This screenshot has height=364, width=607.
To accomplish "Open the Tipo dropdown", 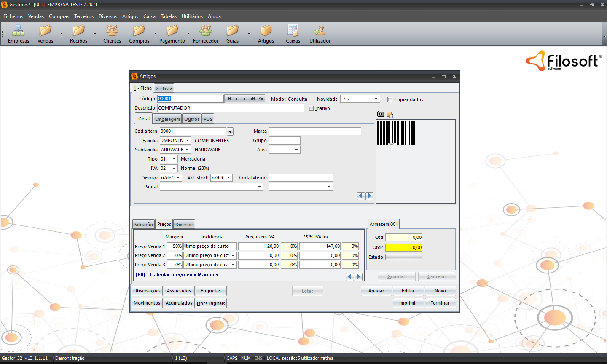I will pyautogui.click(x=174, y=159).
